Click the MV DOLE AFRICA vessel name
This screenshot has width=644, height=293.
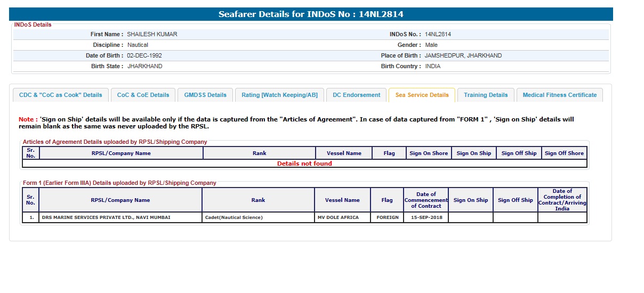click(x=338, y=217)
